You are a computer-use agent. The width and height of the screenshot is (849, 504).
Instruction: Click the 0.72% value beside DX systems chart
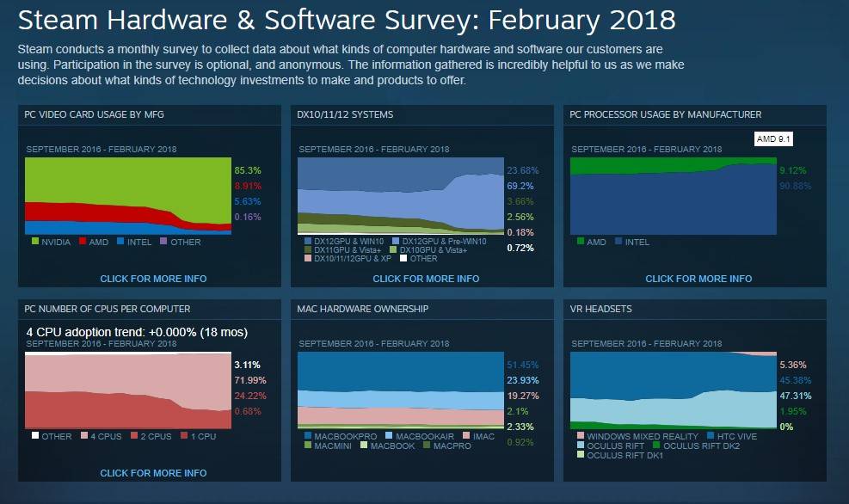[x=520, y=248]
